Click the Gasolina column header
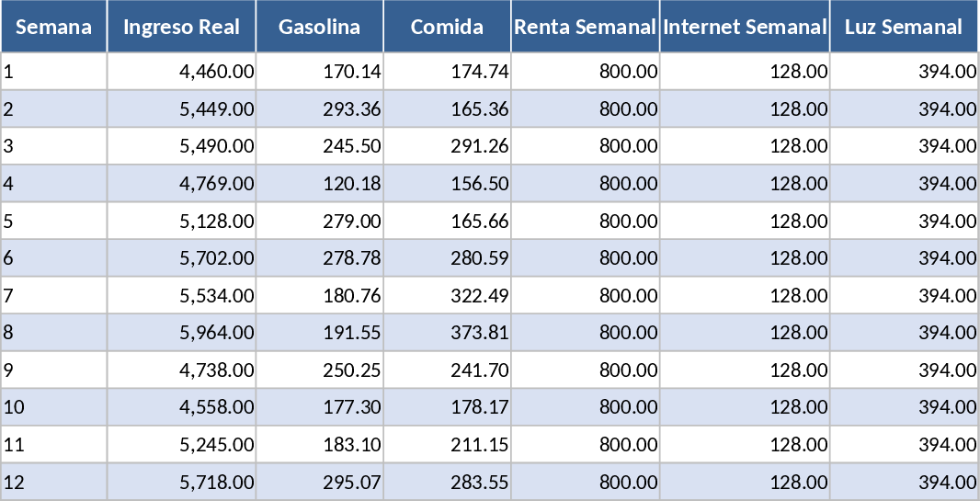Screen dimensions: 980x501 point(320,27)
